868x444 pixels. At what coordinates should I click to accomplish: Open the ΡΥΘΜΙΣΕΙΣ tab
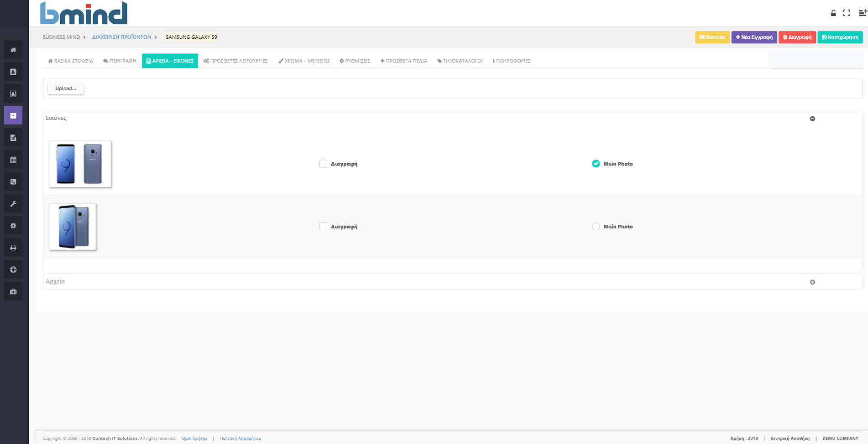click(x=355, y=61)
